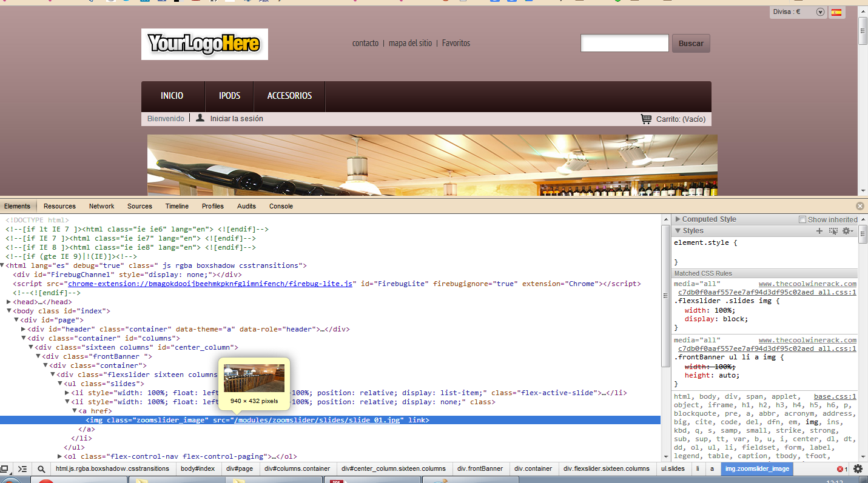868x483 pixels.
Task: Open the Carrito: (Vacío) cart link
Action: (681, 119)
